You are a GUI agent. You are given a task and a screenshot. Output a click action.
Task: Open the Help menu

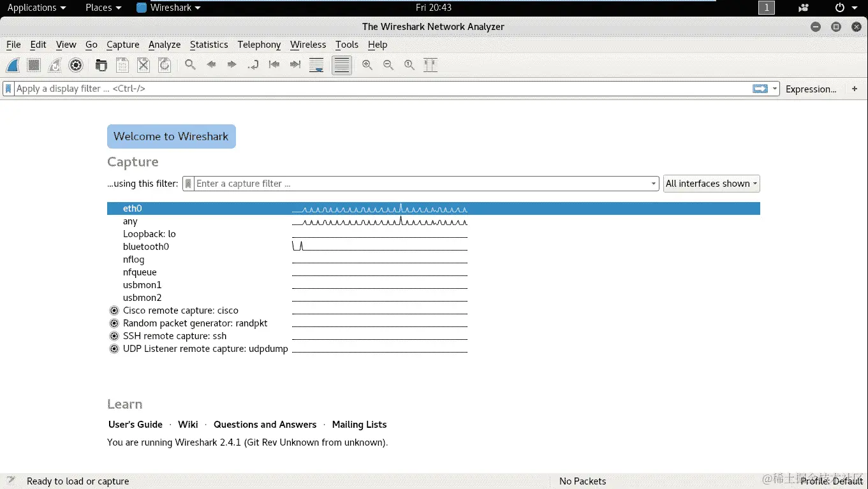tap(378, 45)
